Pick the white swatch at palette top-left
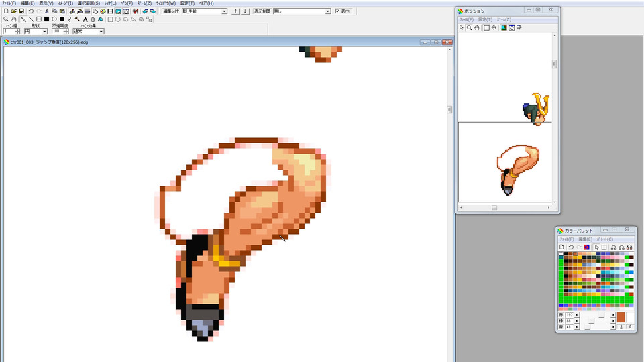Image resolution: width=644 pixels, height=362 pixels. 561,253
